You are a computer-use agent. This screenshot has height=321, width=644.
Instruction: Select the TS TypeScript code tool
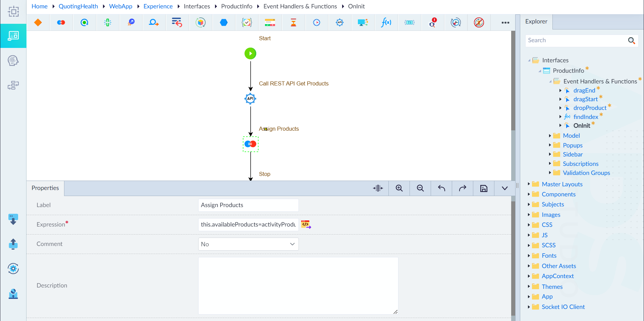click(x=410, y=22)
